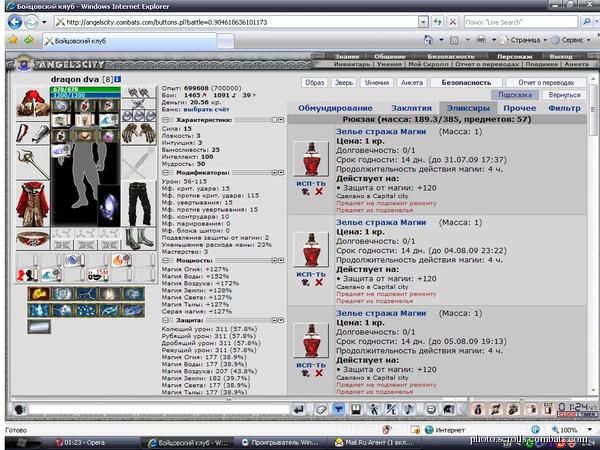Screen dimensions: 600x450
Task: Click the inventory vertical scrollbar thumb
Action: click(593, 109)
